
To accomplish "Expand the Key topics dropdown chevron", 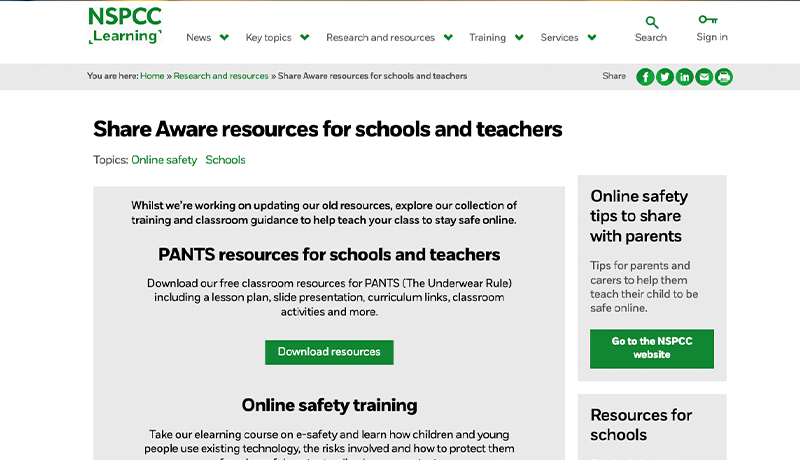I will pyautogui.click(x=305, y=38).
